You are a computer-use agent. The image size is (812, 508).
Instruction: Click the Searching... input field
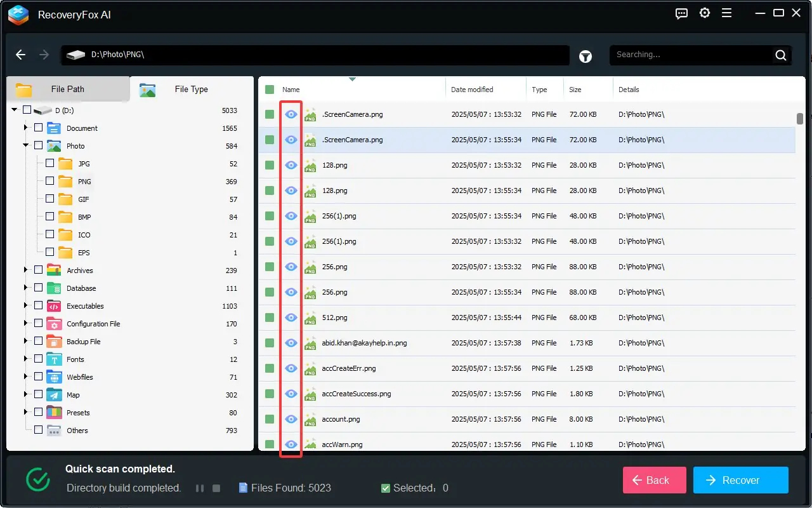[691, 55]
